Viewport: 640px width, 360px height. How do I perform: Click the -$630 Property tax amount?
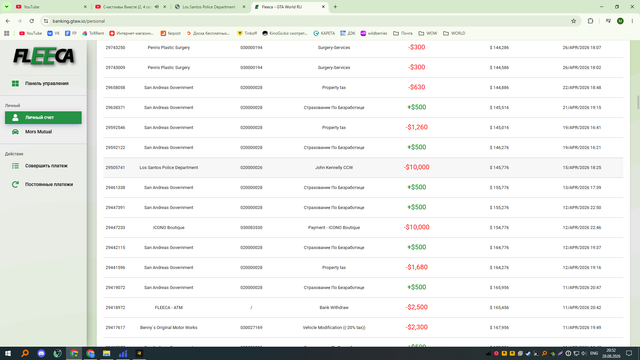(x=416, y=87)
